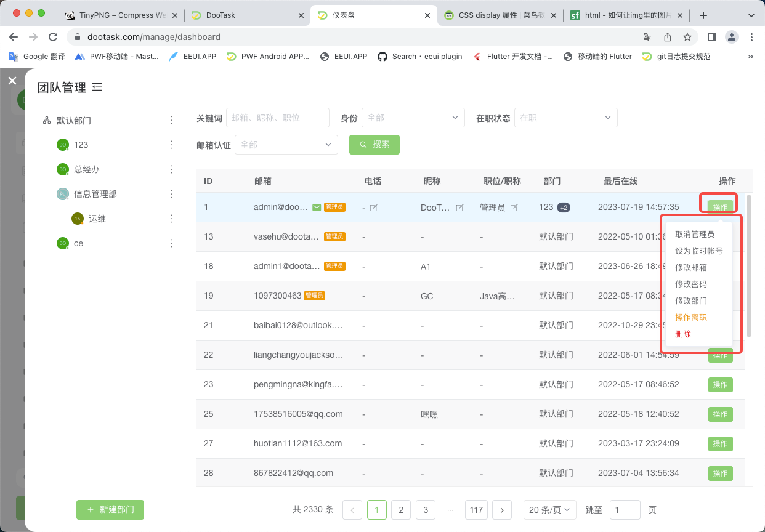Open the three-dot menu beside 运维

pyautogui.click(x=171, y=218)
